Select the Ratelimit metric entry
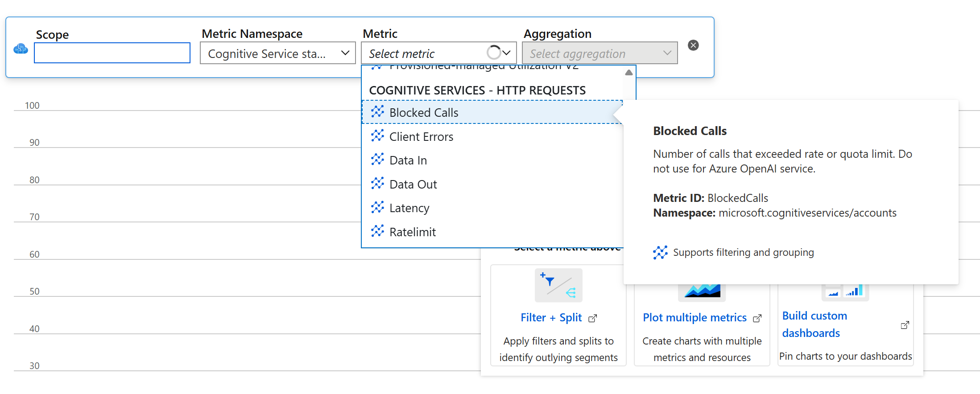The height and width of the screenshot is (394, 980). (413, 232)
